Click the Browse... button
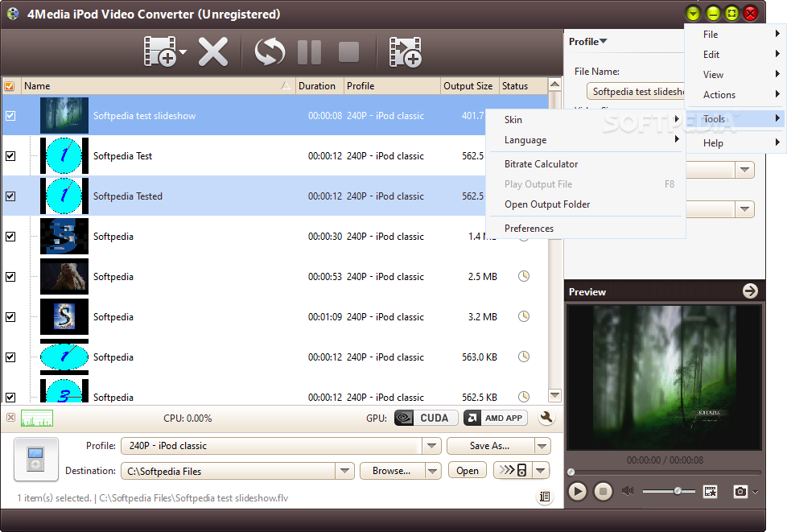Screen dimensions: 787x532 click(392, 471)
